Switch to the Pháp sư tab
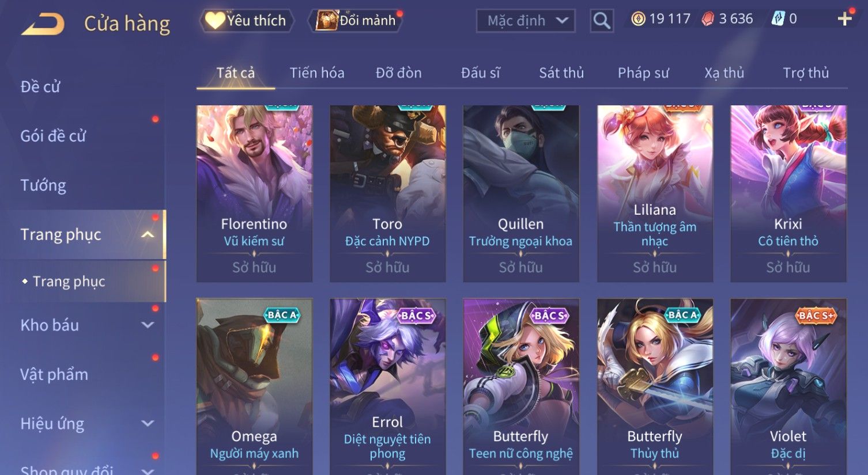The width and height of the screenshot is (868, 475). 643,73
